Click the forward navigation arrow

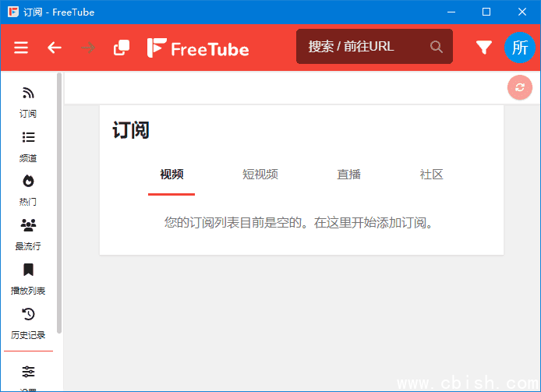(x=88, y=48)
